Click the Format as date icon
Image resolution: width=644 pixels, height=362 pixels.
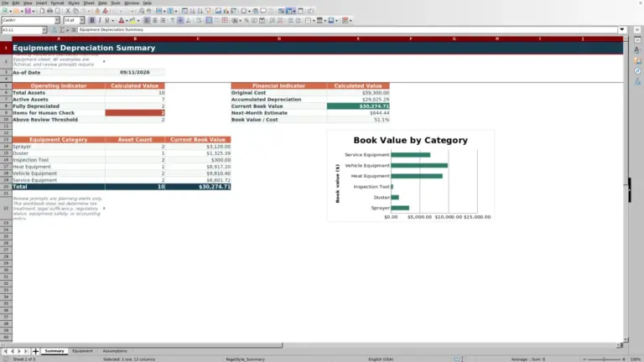[x=262, y=20]
